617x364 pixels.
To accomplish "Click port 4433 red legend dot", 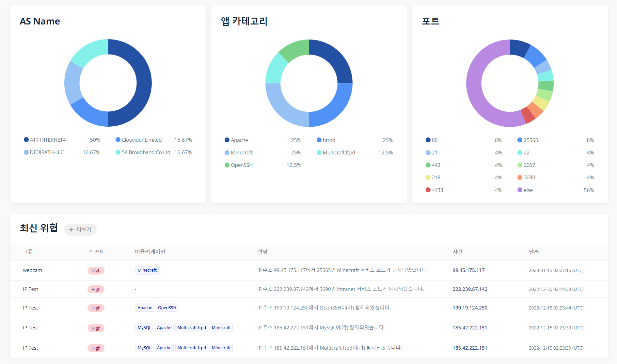I will coord(428,190).
